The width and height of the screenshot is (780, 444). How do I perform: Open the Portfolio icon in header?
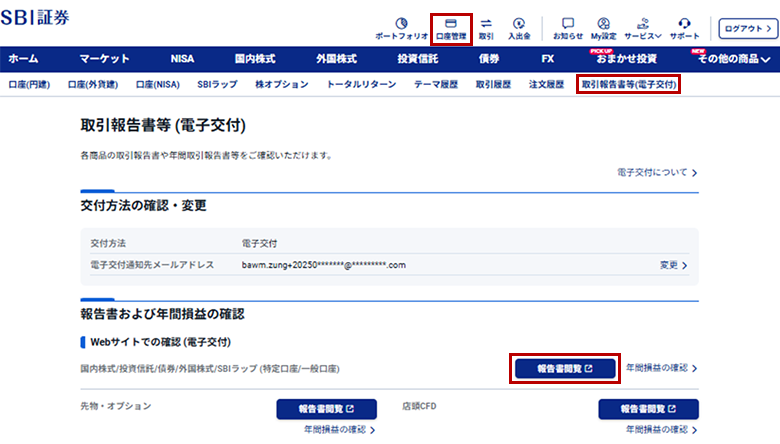pyautogui.click(x=401, y=27)
